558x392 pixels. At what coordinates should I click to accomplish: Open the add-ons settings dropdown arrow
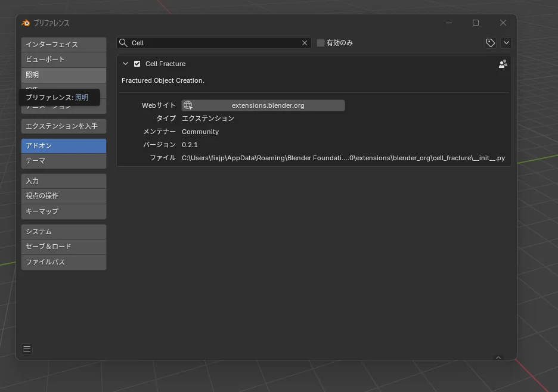coord(506,43)
